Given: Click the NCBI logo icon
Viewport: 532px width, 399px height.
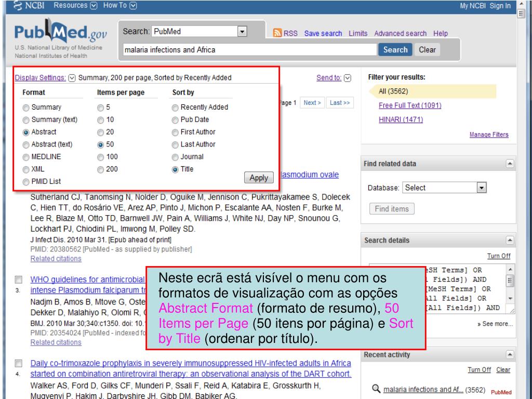Looking at the screenshot, I should pyautogui.click(x=18, y=5).
